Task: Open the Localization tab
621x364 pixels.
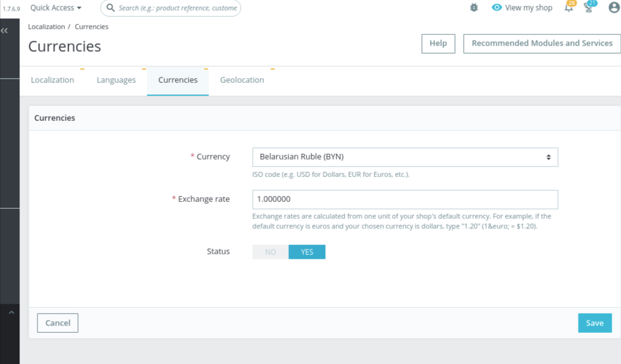Action: coord(52,80)
